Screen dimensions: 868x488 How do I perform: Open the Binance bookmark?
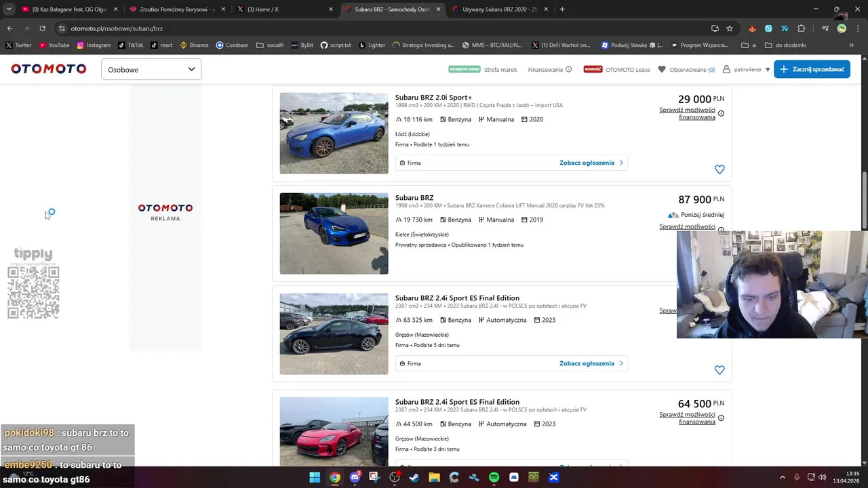coord(194,45)
